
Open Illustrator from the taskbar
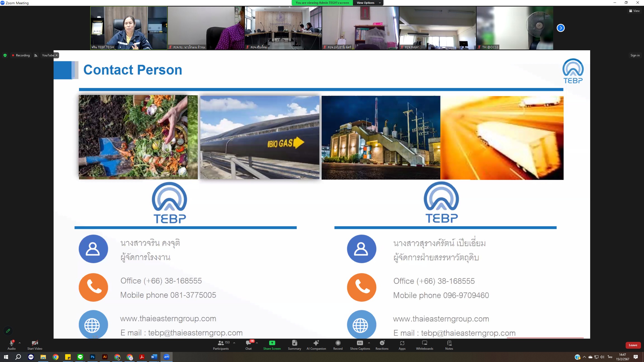pyautogui.click(x=105, y=357)
